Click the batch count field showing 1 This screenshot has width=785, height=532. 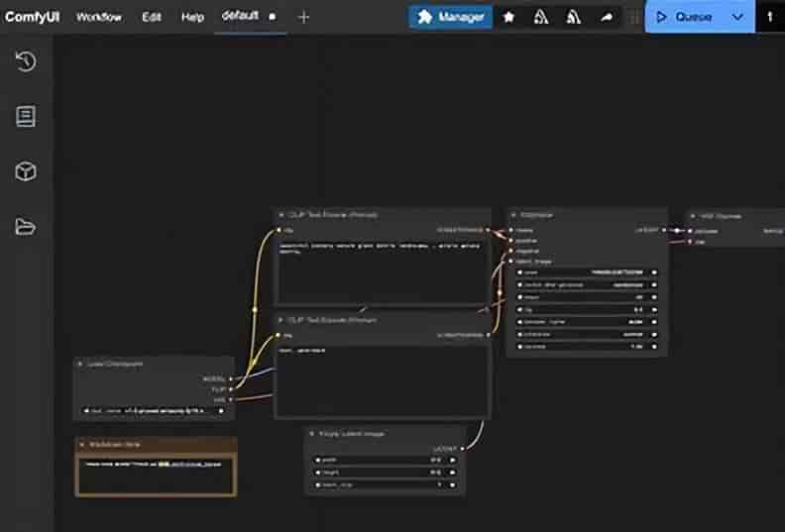point(770,17)
